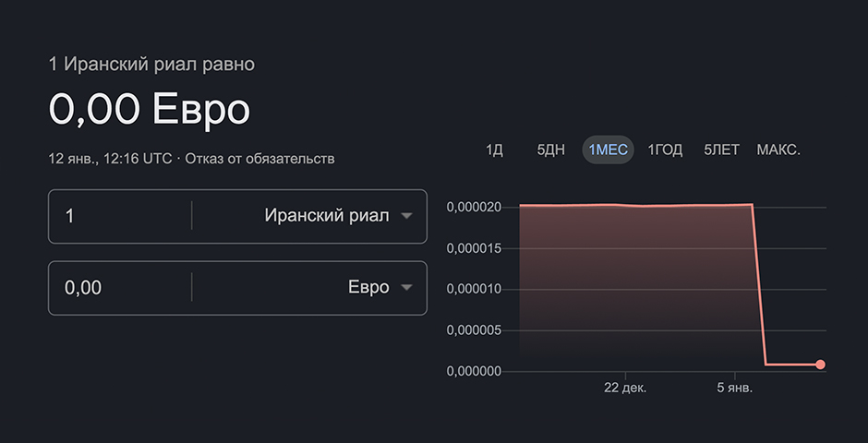Click the 0,000020 y-axis label
Viewport: 868px width, 443px height.
click(474, 207)
